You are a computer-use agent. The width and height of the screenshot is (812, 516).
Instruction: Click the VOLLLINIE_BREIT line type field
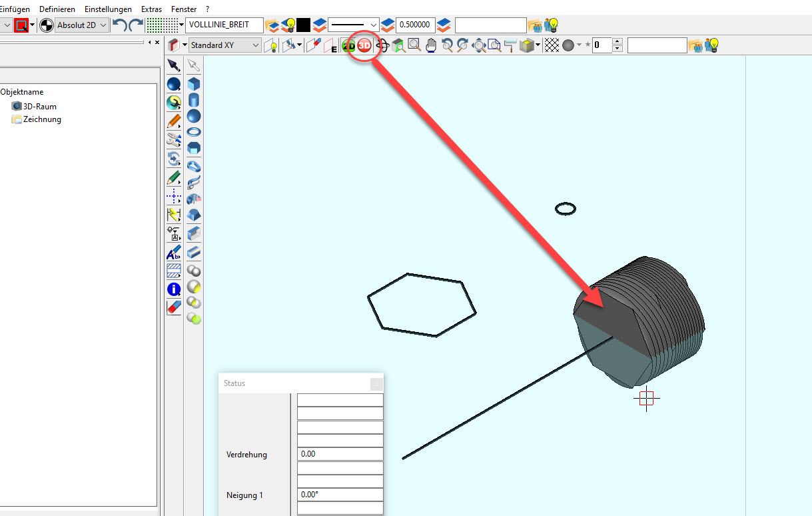225,25
